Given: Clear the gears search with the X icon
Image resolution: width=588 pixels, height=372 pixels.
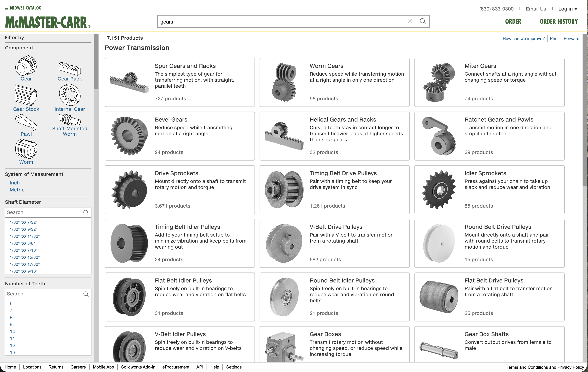Looking at the screenshot, I should point(410,21).
